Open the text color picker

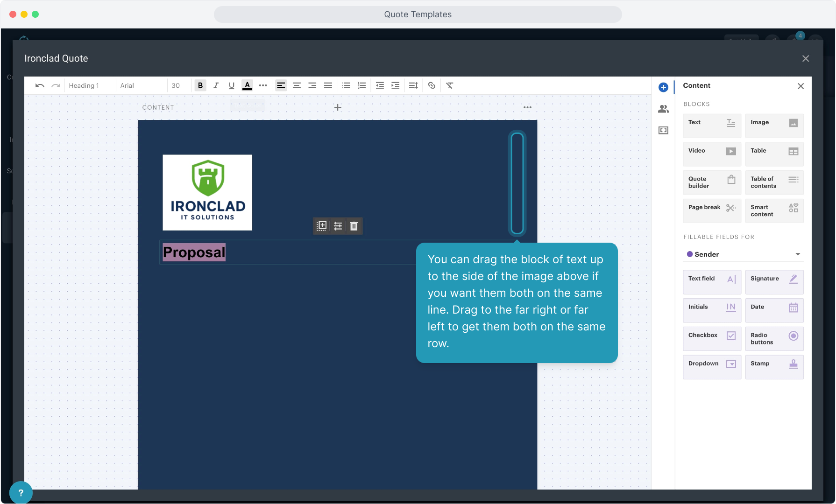[x=247, y=85]
